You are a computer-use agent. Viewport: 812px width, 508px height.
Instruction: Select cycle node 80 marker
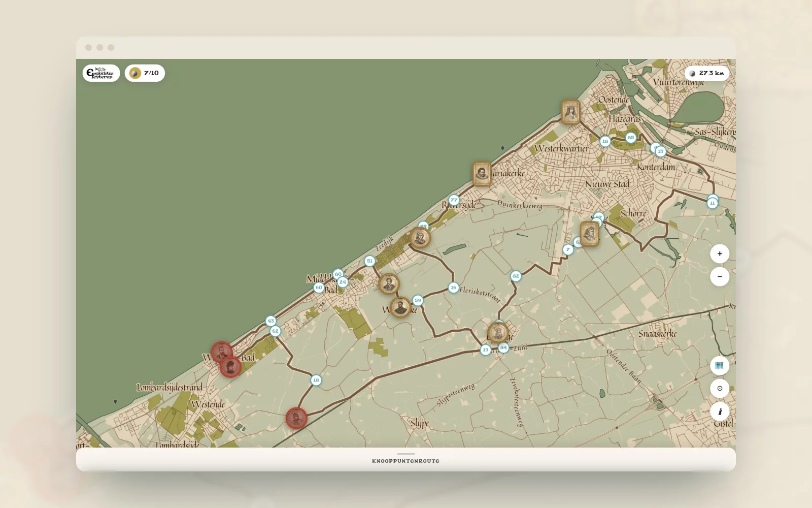coord(338,274)
